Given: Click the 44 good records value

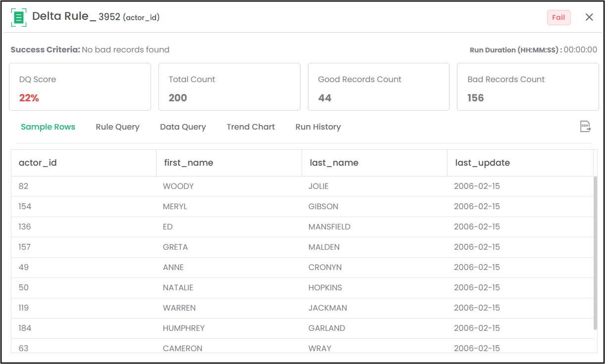Looking at the screenshot, I should coord(325,98).
